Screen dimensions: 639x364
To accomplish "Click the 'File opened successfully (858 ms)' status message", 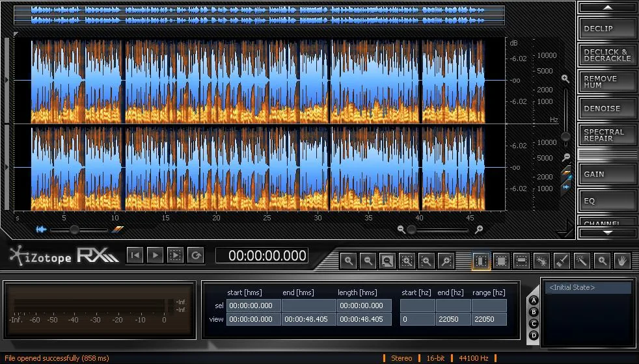I will (57, 358).
